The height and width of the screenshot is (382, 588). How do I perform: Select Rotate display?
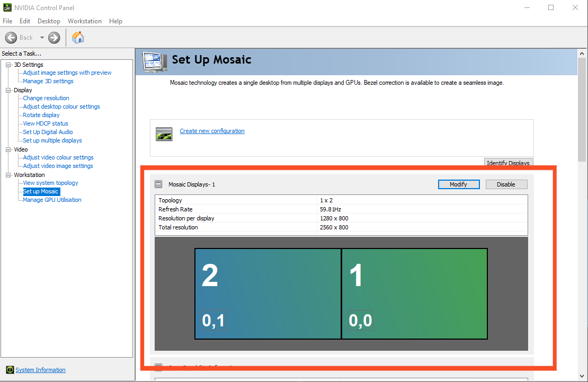click(41, 115)
